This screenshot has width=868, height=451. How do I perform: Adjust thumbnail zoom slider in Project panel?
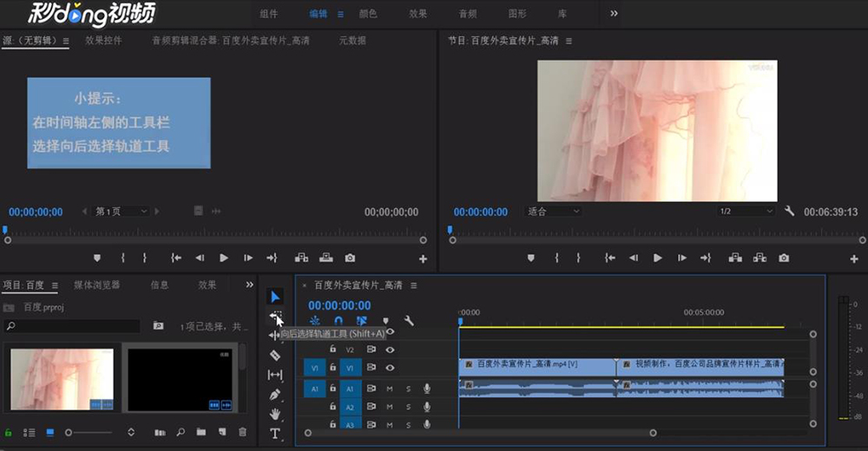(89, 432)
